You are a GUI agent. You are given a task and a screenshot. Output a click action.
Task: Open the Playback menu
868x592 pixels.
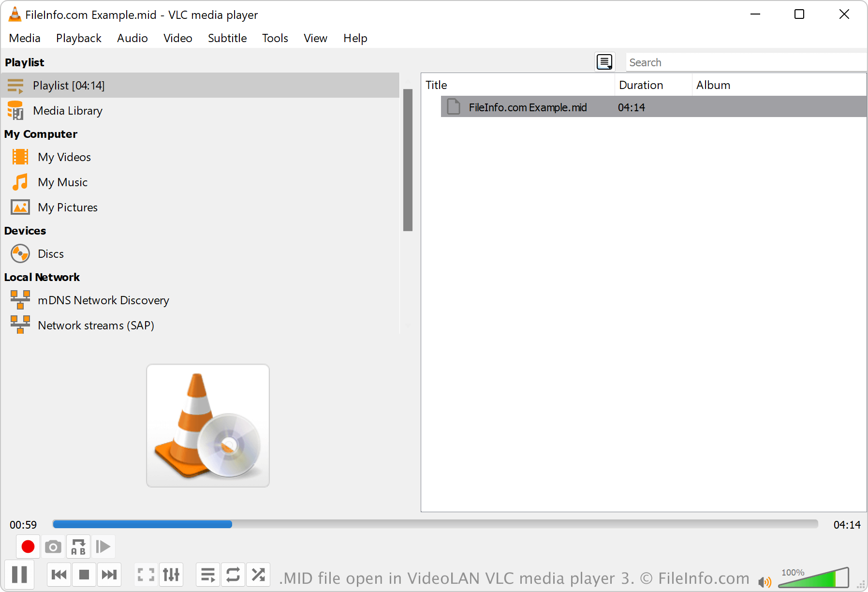78,38
